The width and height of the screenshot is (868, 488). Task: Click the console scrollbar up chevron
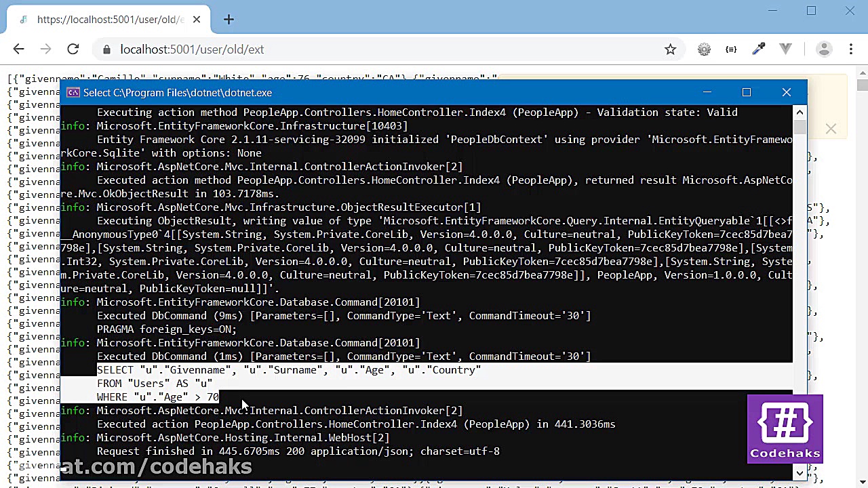tap(800, 111)
